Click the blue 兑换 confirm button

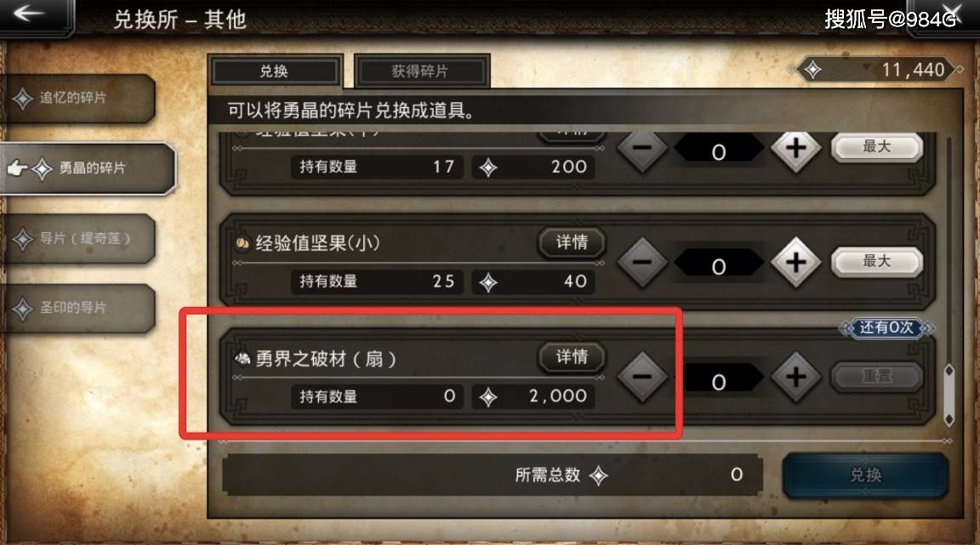click(x=866, y=475)
